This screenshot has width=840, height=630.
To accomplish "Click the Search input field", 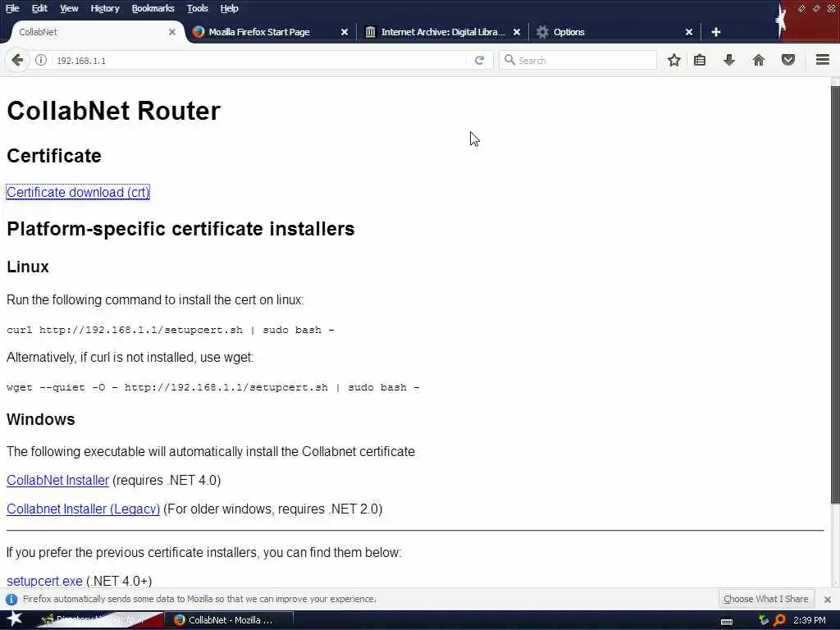I will pos(577,61).
